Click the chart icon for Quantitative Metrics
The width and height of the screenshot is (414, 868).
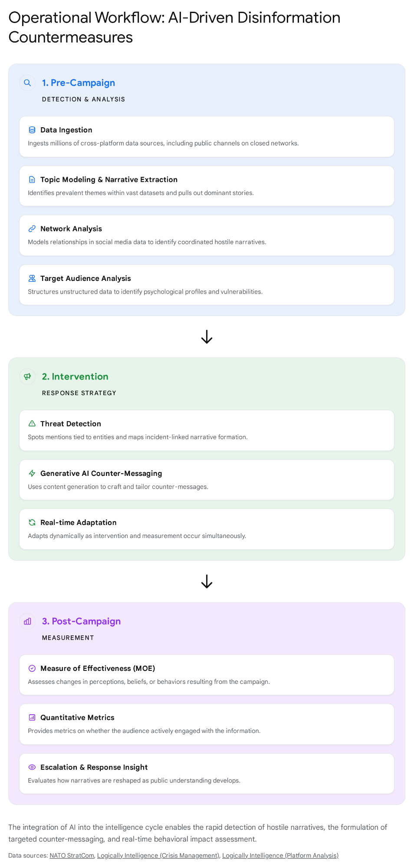coord(32,717)
